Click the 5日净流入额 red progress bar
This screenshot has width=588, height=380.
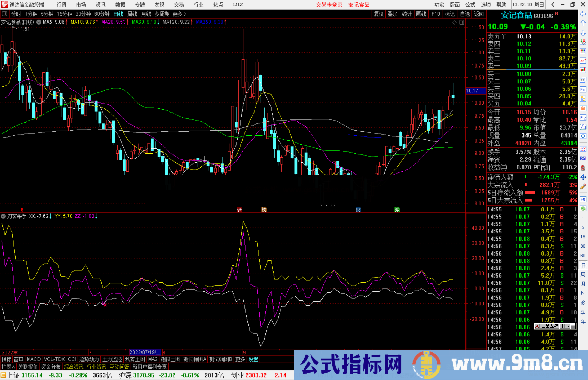click(531, 193)
